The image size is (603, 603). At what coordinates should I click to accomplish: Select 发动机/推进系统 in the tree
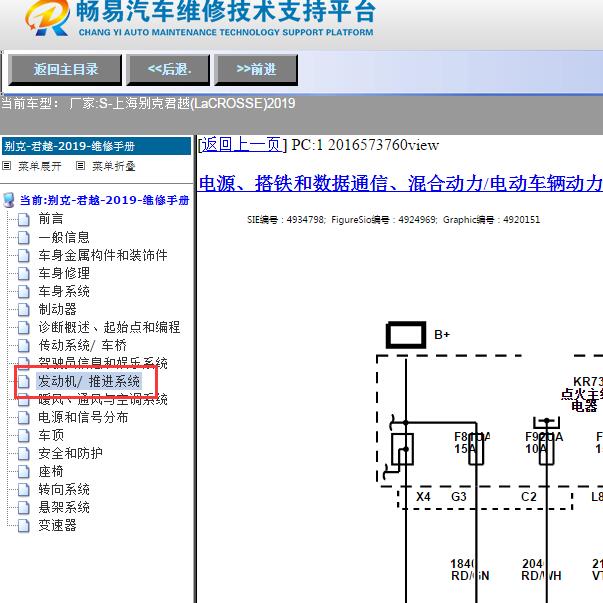tap(89, 381)
